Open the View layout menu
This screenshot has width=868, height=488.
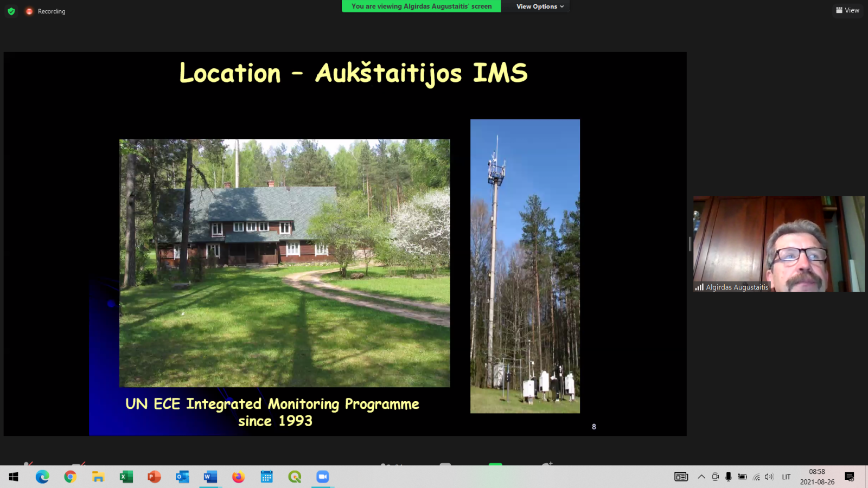(x=847, y=10)
